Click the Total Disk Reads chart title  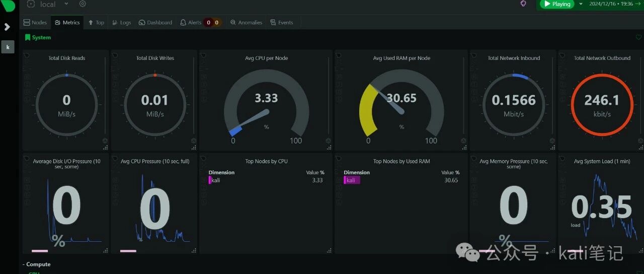[x=67, y=58]
